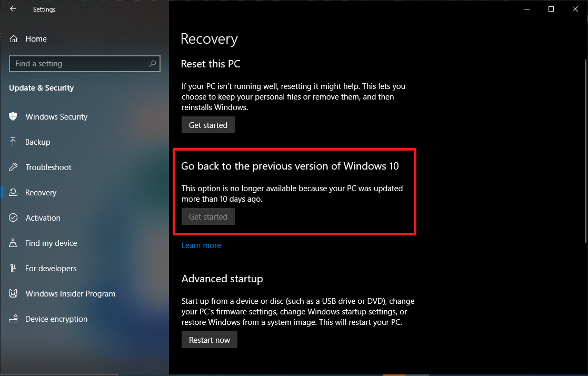588x376 pixels.
Task: Click the Windows Security shield icon
Action: 13,116
